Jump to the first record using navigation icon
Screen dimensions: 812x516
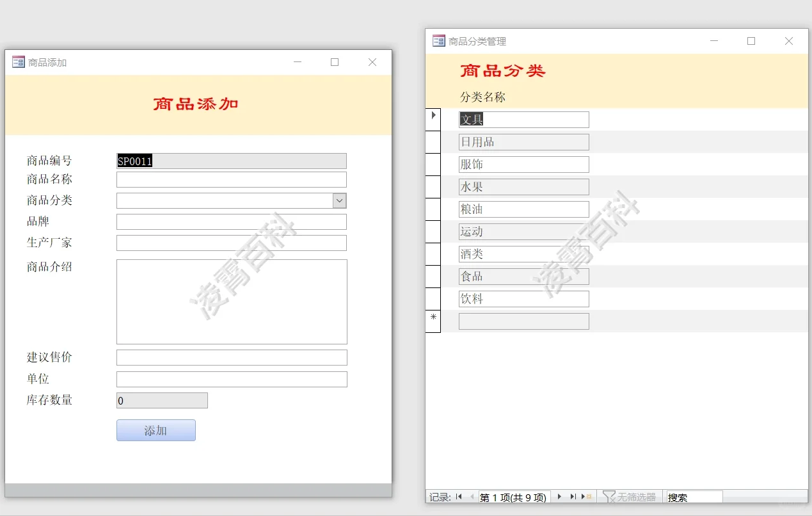[458, 497]
